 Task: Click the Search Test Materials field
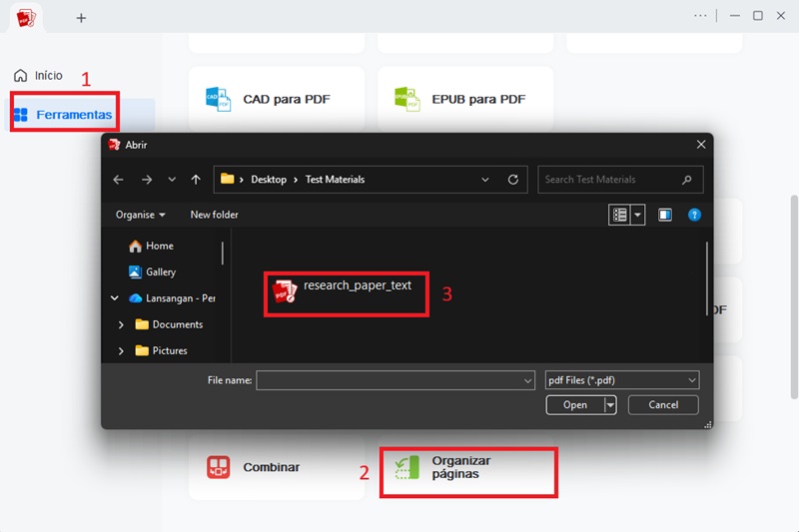click(x=620, y=180)
